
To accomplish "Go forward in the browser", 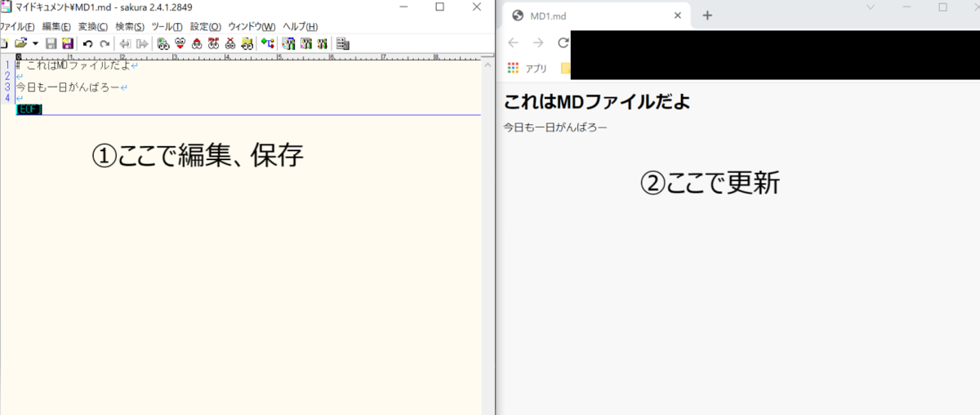I will click(538, 42).
